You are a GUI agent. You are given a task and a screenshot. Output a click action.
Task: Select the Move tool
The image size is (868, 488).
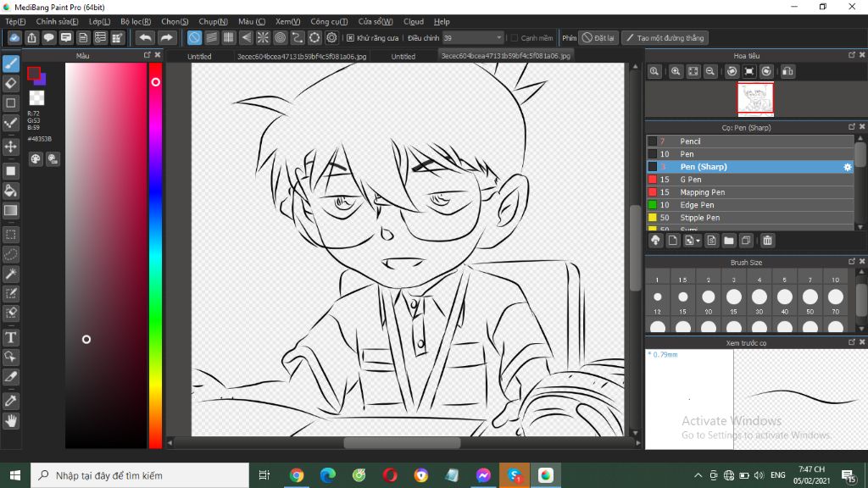pyautogui.click(x=10, y=147)
